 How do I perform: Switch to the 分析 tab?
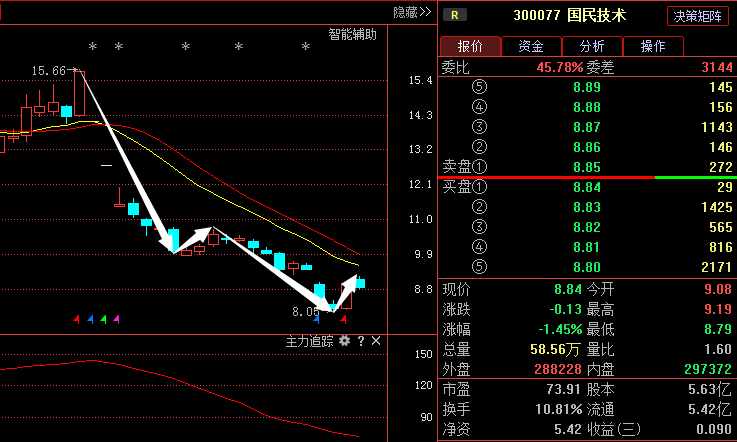[x=592, y=46]
